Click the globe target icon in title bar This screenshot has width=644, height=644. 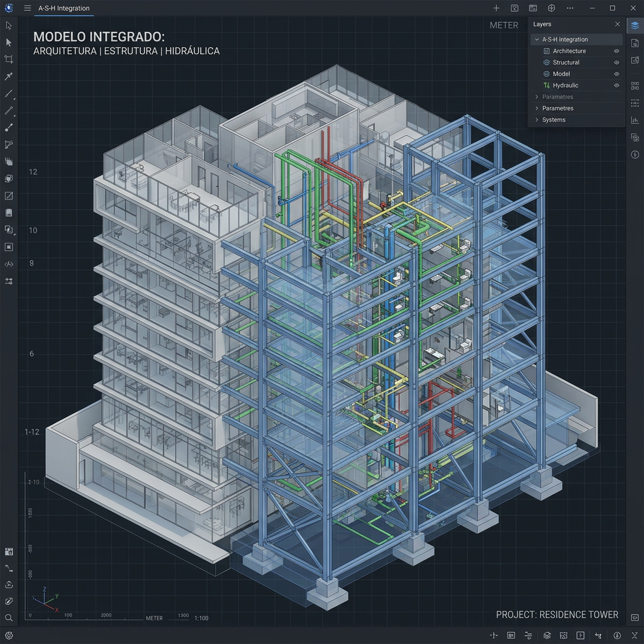click(x=552, y=8)
